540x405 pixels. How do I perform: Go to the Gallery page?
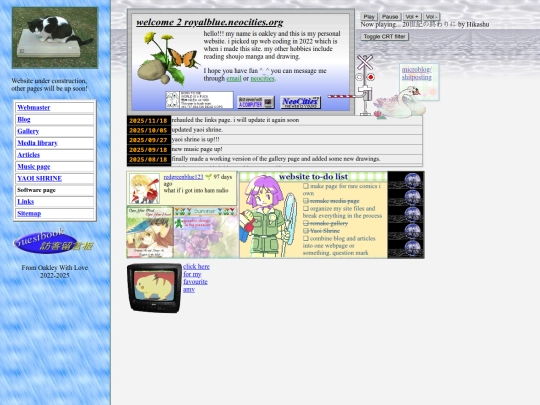[28, 131]
